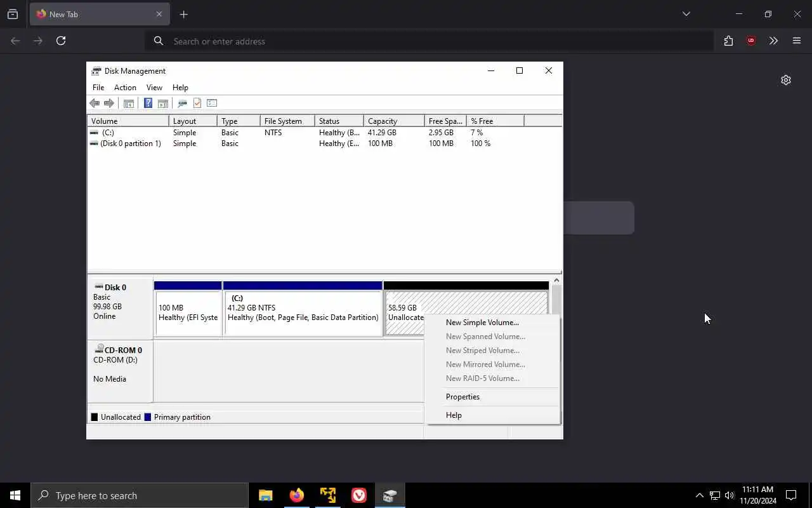Switch to Disk Management taskbar icon
Image resolution: width=812 pixels, height=508 pixels.
tap(390, 495)
